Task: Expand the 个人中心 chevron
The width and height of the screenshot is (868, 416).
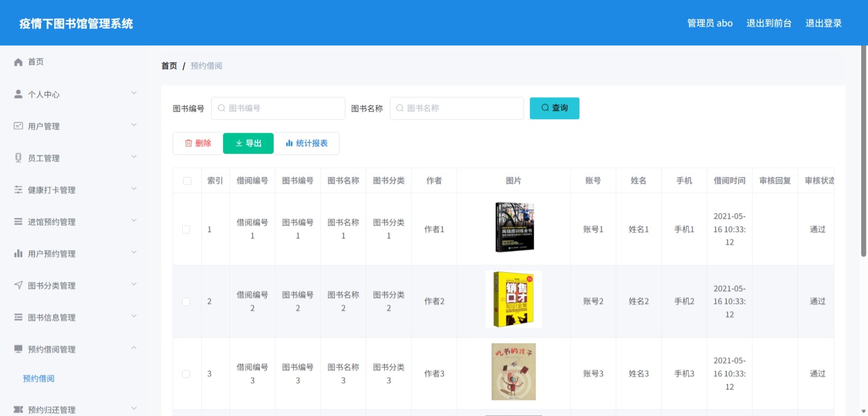Action: (x=134, y=93)
